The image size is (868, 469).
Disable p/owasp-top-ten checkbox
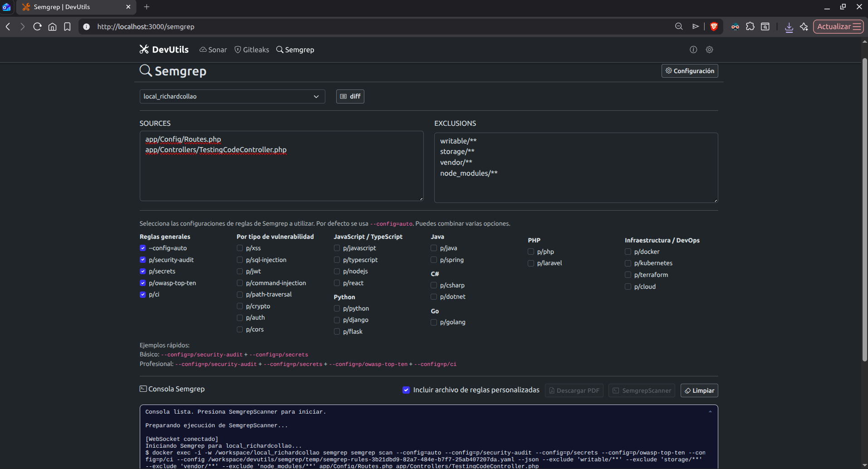tap(143, 283)
